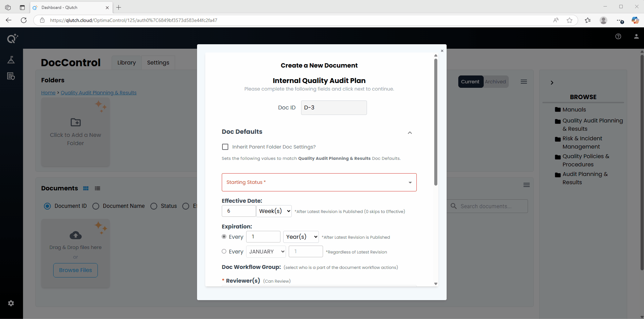Select the Every JANUARY expiration radio button

pyautogui.click(x=224, y=251)
